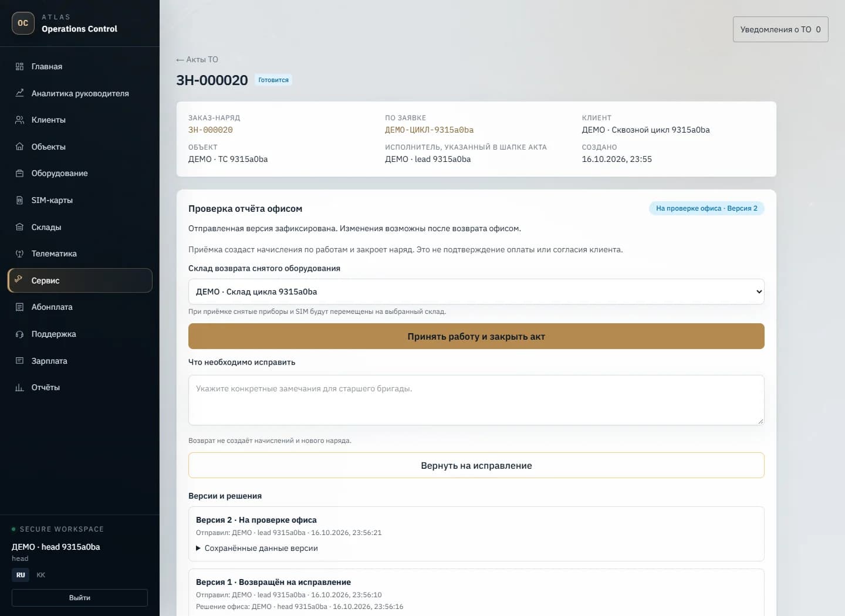Click the created date 16.10.2026, 23:55
The image size is (845, 616).
click(x=617, y=159)
